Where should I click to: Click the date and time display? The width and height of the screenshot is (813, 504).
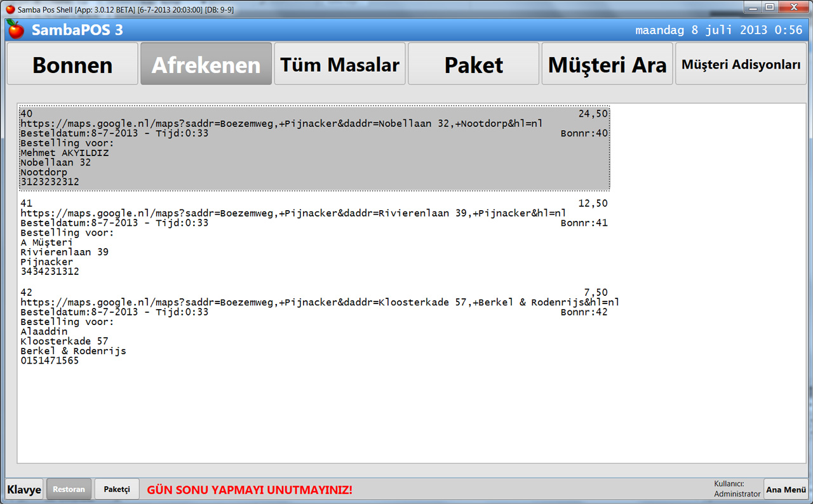(x=718, y=30)
